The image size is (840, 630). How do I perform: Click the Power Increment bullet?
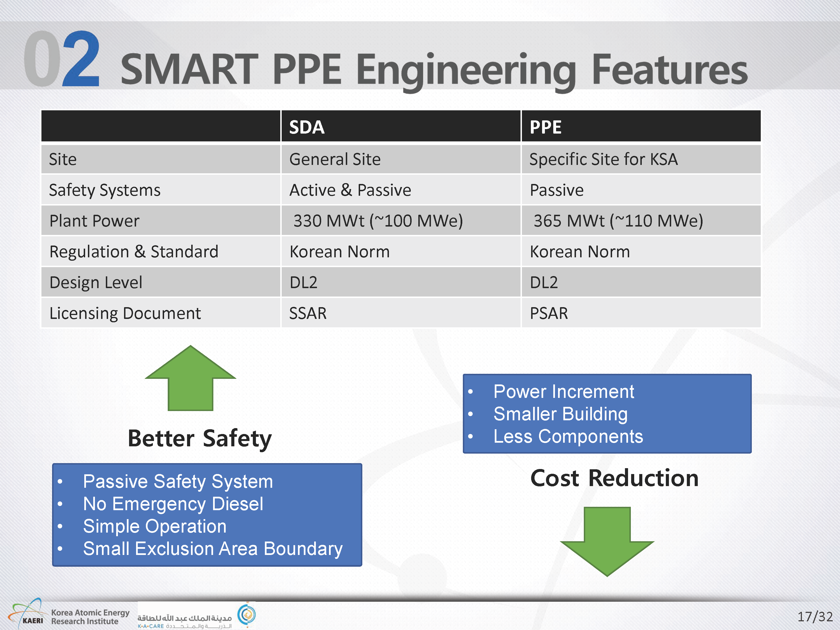[564, 391]
